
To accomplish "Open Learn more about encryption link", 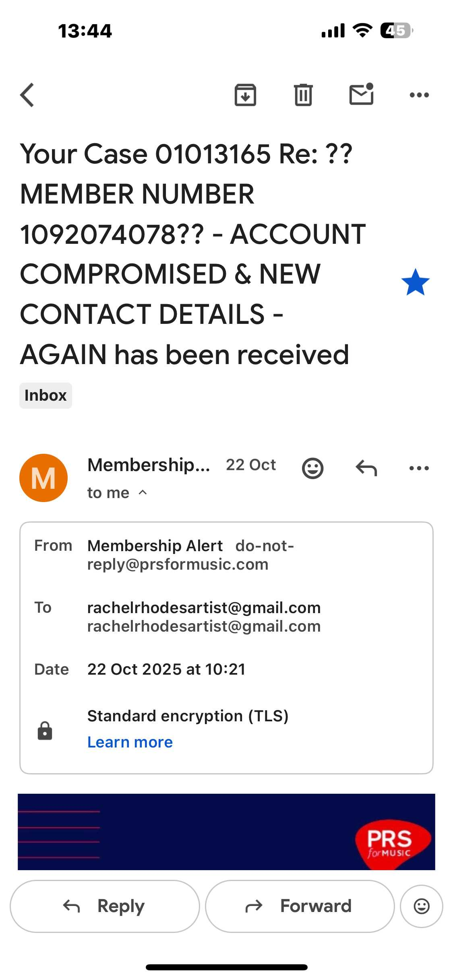I will point(130,742).
